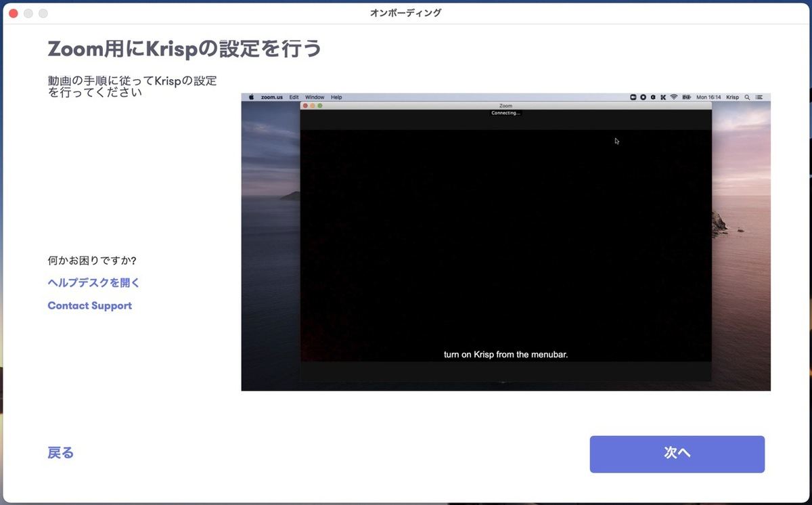Click the Wi-Fi icon in video menu bar

674,97
